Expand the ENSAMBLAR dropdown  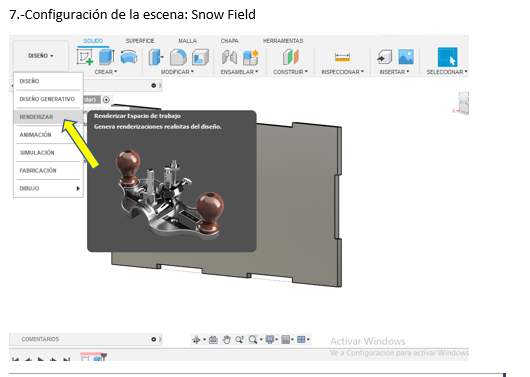[239, 72]
